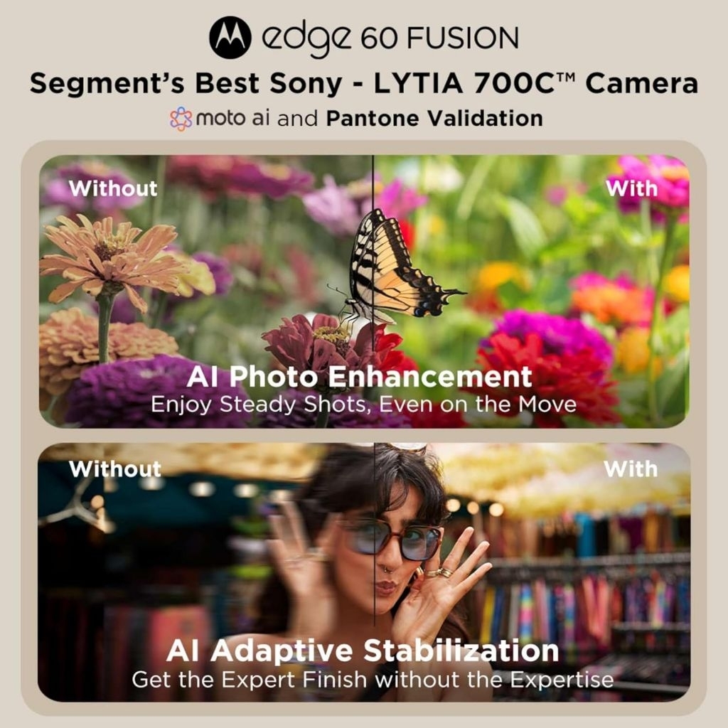The image size is (728, 728).
Task: Click Get the Expert Finish caption
Action: tap(373, 680)
